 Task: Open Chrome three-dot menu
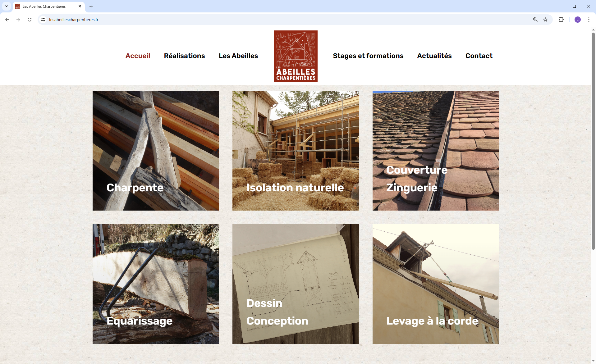[589, 20]
